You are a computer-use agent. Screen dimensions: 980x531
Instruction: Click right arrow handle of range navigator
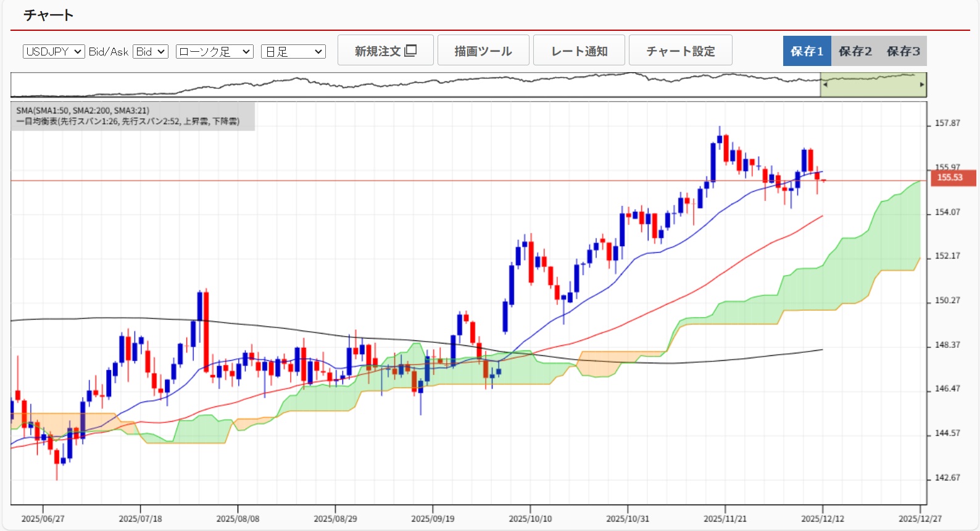[922, 84]
